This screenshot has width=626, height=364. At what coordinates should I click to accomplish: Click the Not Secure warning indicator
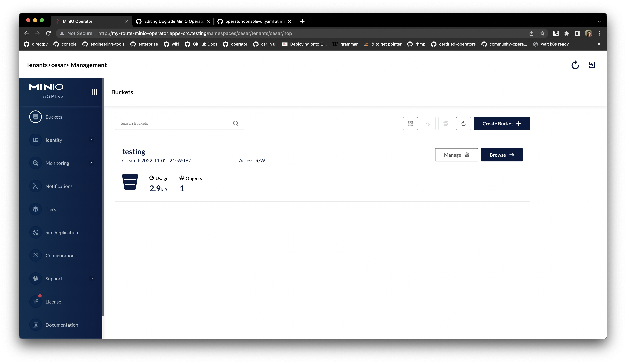click(76, 33)
